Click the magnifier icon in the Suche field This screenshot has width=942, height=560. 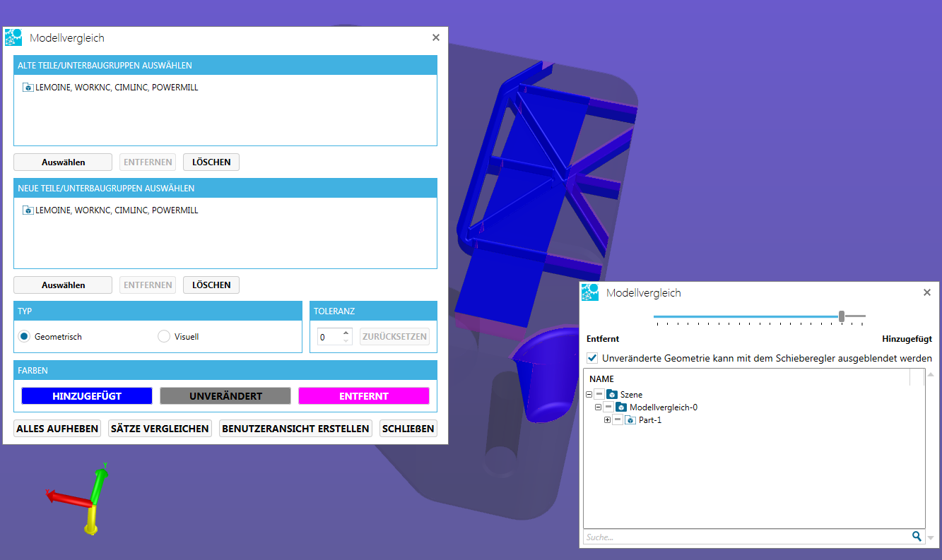click(917, 537)
